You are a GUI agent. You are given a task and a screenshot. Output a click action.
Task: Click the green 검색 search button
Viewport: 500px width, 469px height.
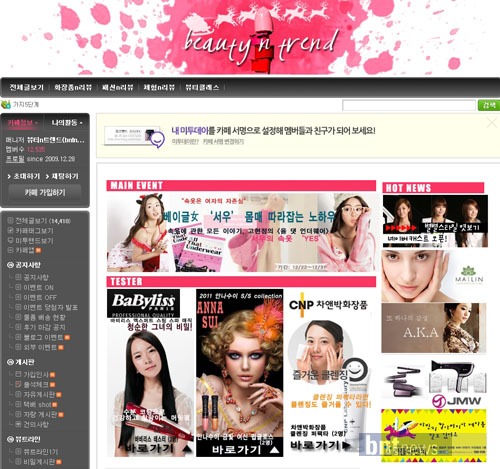click(489, 105)
